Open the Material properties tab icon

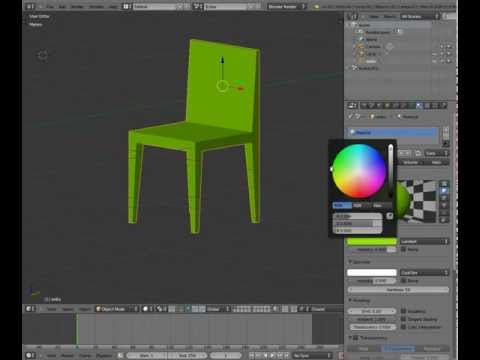tap(419, 106)
